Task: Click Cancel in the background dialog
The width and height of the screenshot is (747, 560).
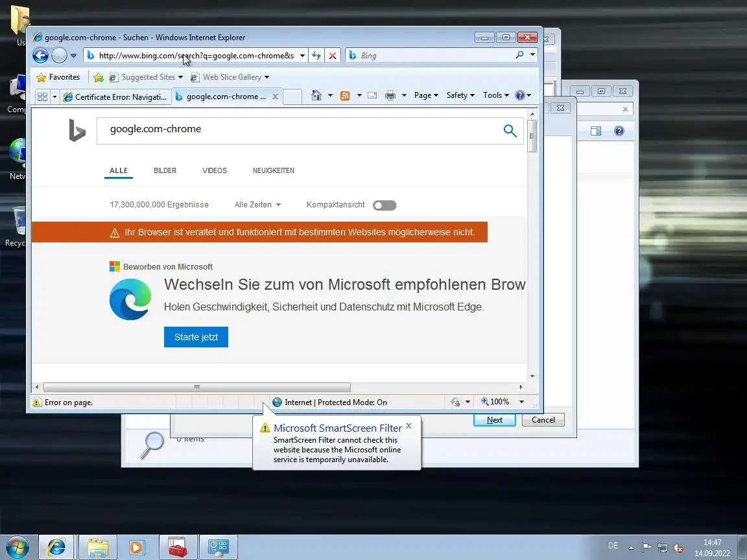Action: [543, 420]
